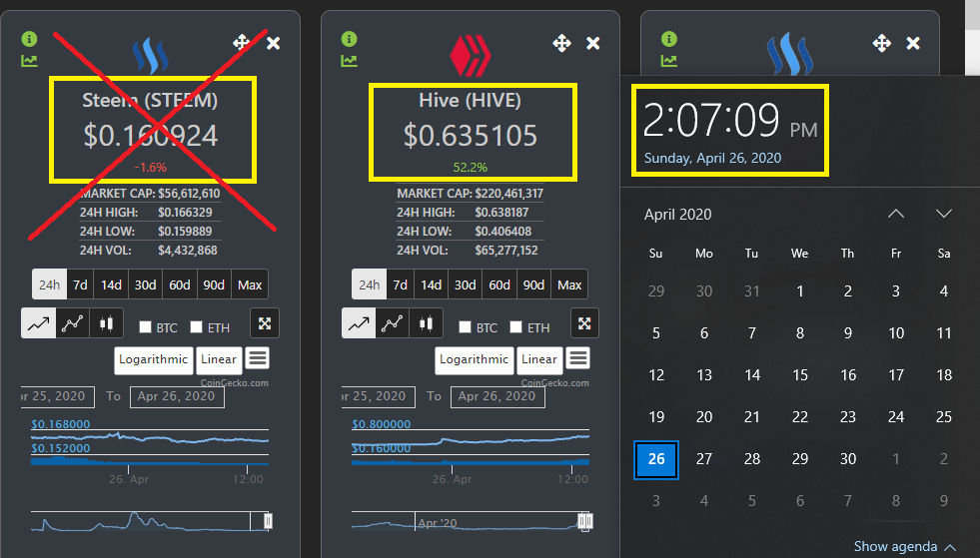This screenshot has height=558, width=980.
Task: Expand the Hive chart to fullscreen
Action: tap(584, 323)
